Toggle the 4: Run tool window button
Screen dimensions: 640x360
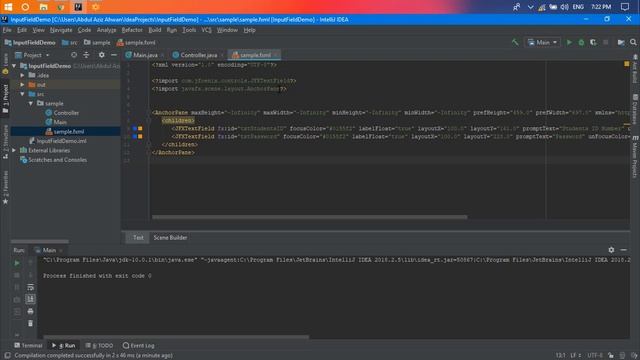coord(64,345)
